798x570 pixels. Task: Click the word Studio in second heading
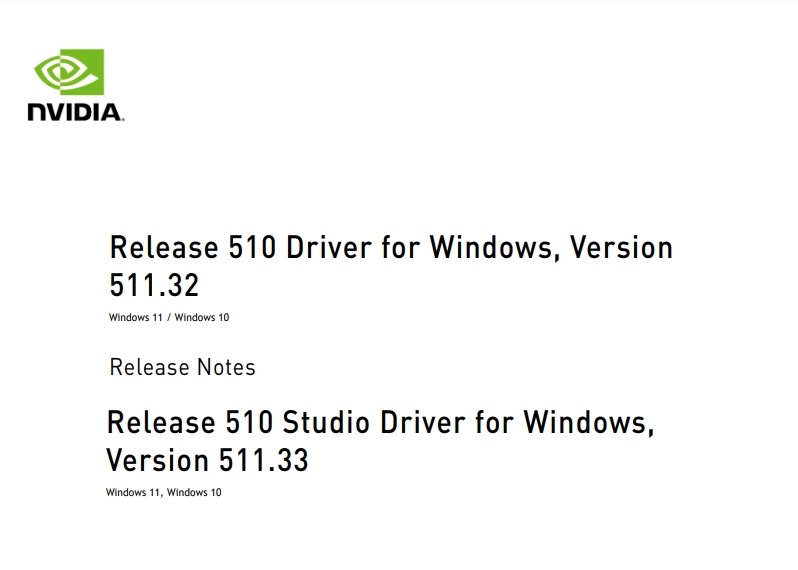pyautogui.click(x=326, y=422)
